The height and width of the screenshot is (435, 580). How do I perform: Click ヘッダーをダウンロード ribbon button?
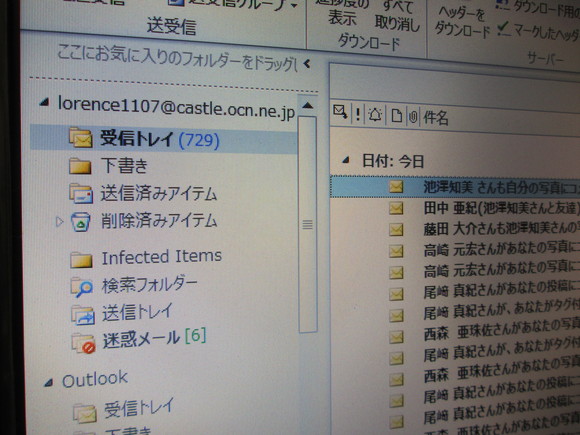coord(461,23)
